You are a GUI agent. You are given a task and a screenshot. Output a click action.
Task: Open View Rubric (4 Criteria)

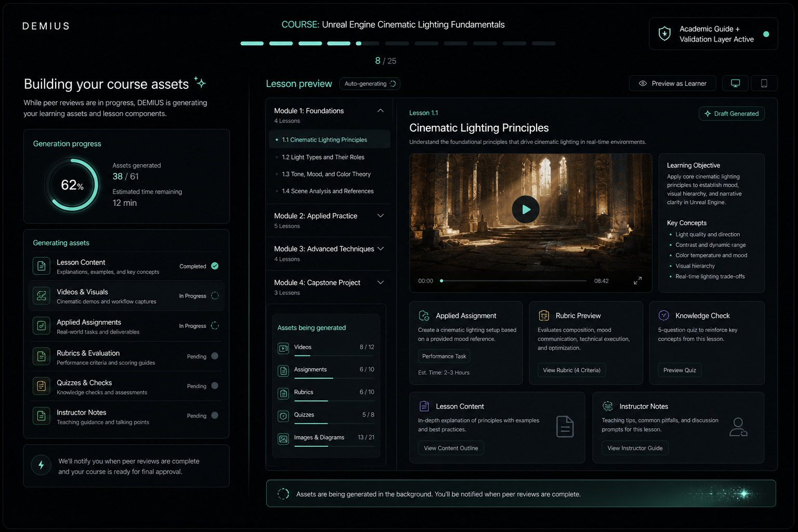pyautogui.click(x=571, y=370)
